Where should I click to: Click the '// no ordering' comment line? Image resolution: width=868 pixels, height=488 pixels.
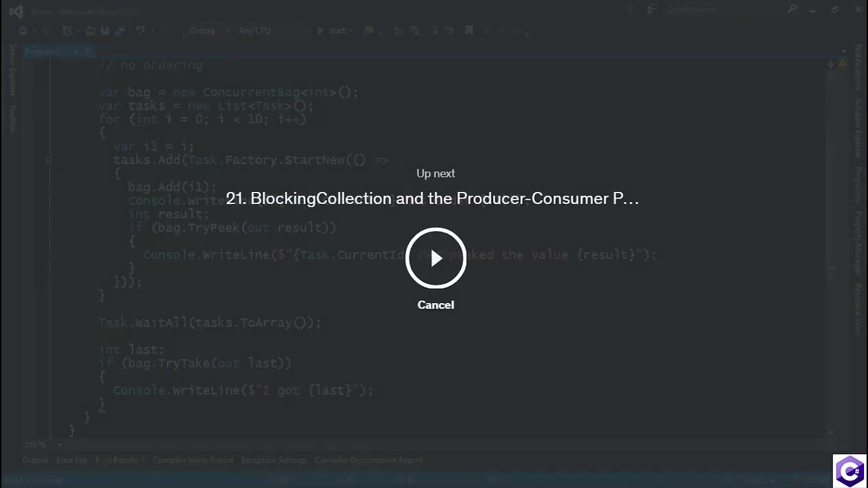point(150,65)
